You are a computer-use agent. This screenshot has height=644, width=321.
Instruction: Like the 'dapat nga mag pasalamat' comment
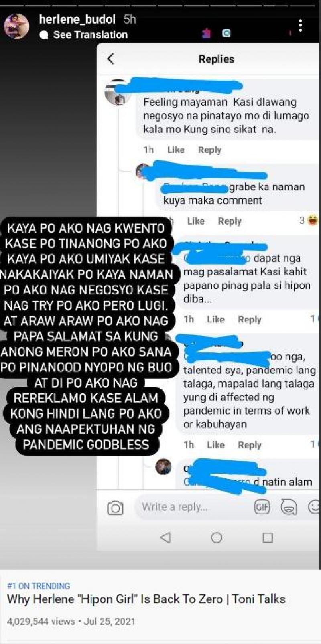(x=216, y=319)
